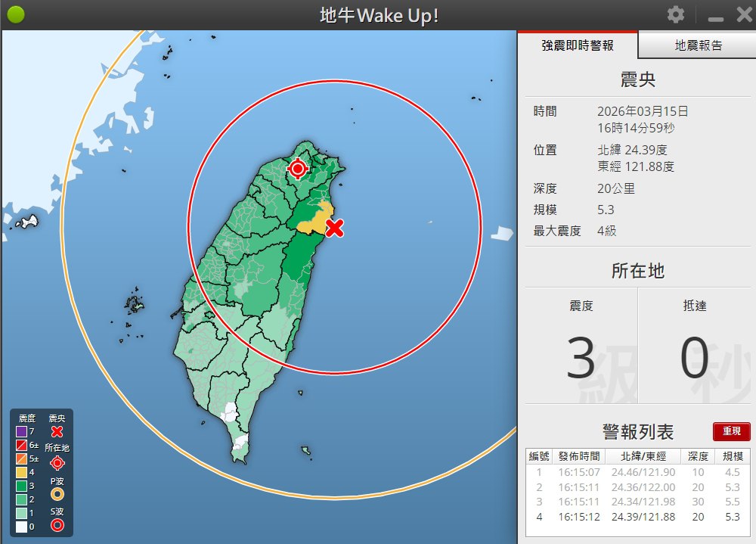The image size is (756, 544).
Task: Click the time value 16時14分59秒
Action: [636, 128]
